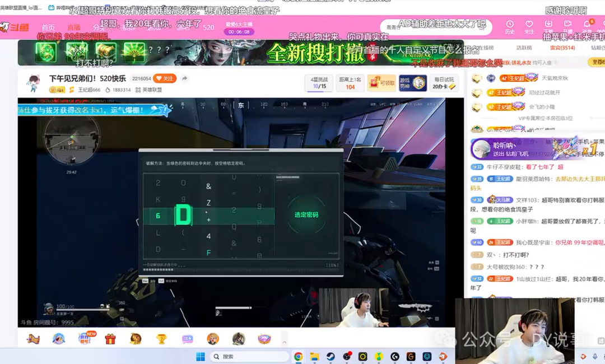Open the 下载 download icon
Image resolution: width=605 pixels, height=364 pixels.
coord(548,27)
